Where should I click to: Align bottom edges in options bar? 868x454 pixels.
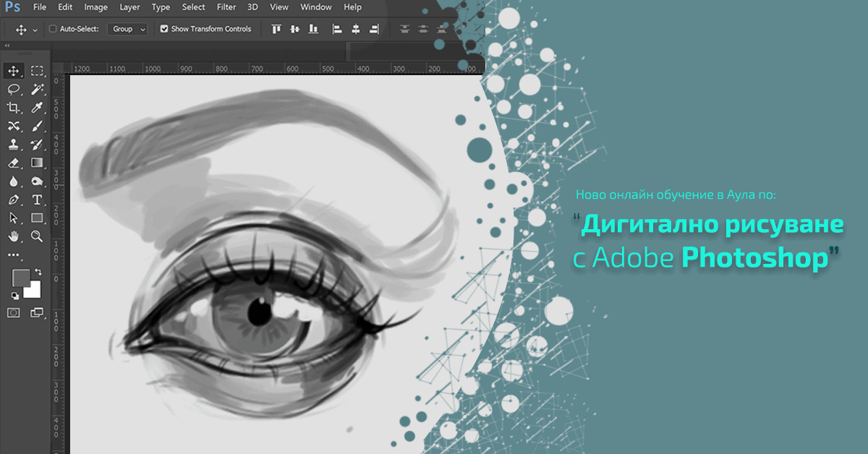(x=313, y=30)
